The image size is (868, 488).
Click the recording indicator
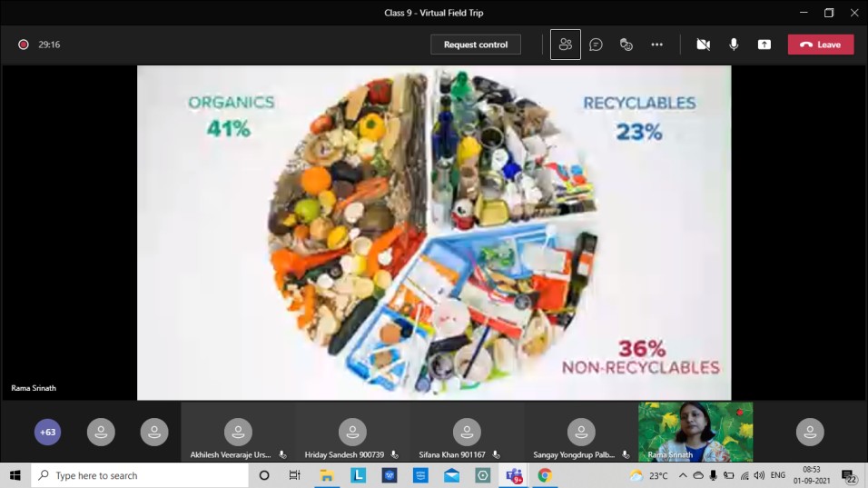(24, 45)
